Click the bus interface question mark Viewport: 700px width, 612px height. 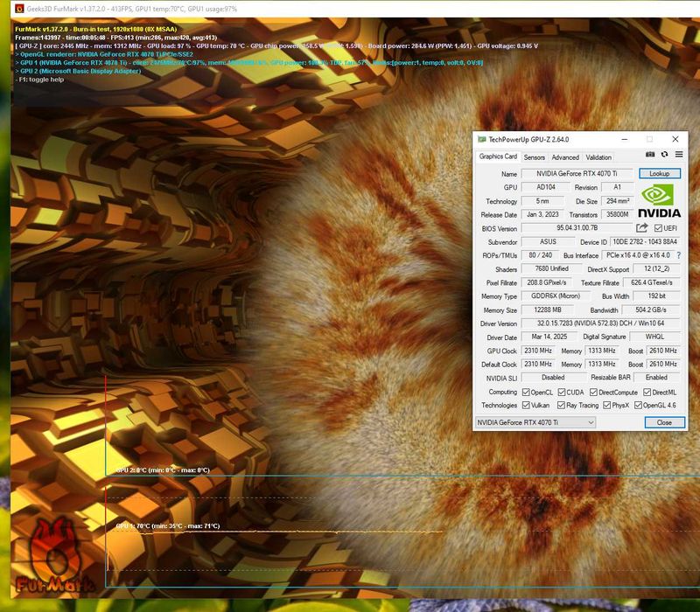[679, 255]
